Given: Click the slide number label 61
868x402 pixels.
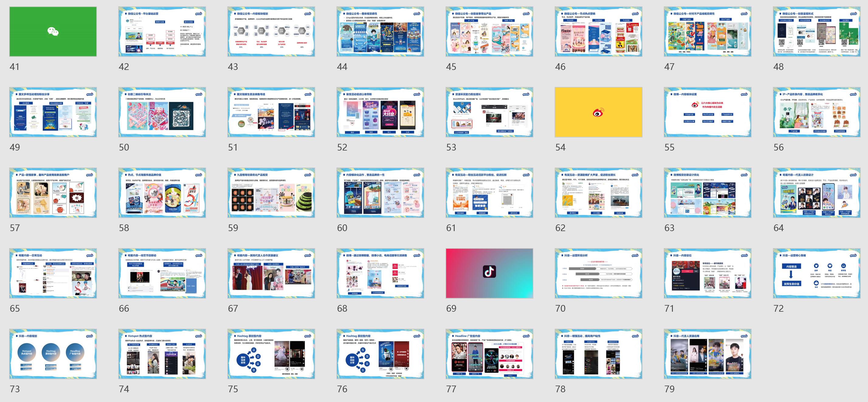Looking at the screenshot, I should (451, 228).
